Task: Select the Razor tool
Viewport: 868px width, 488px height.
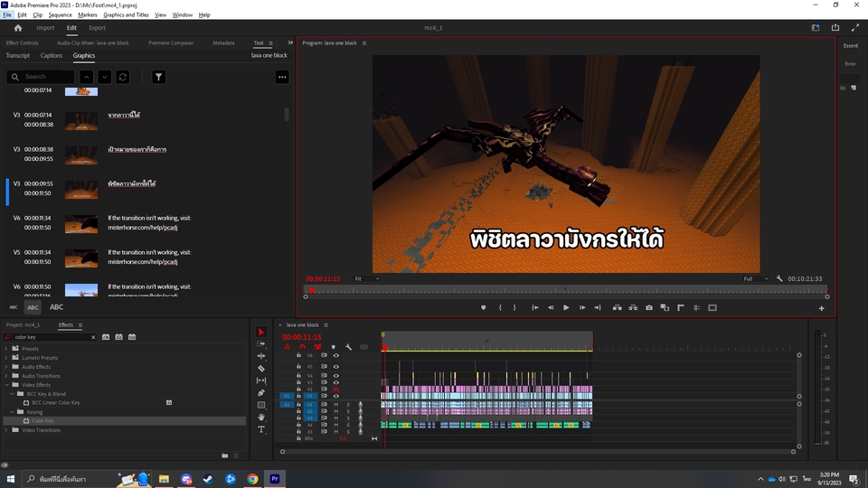Action: 261,369
